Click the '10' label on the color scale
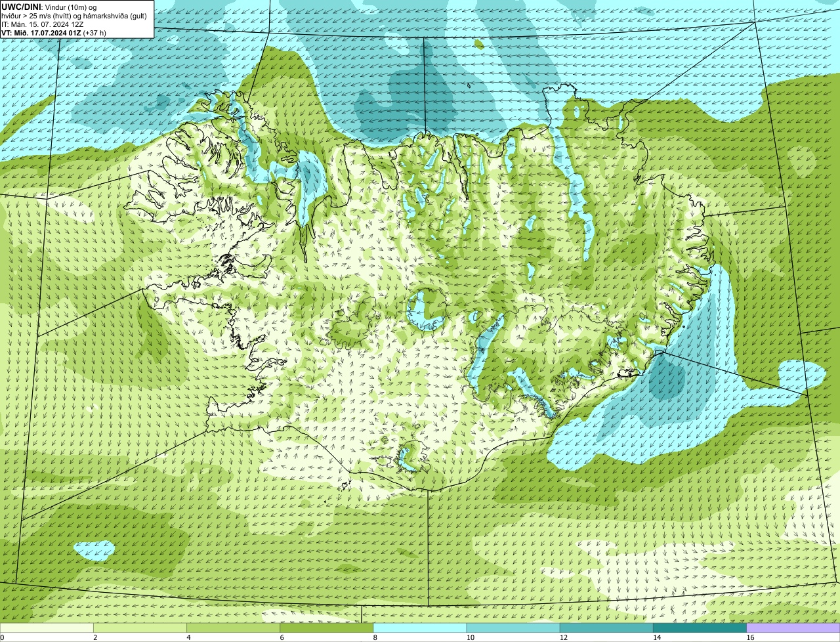The image size is (840, 642). pos(470,637)
